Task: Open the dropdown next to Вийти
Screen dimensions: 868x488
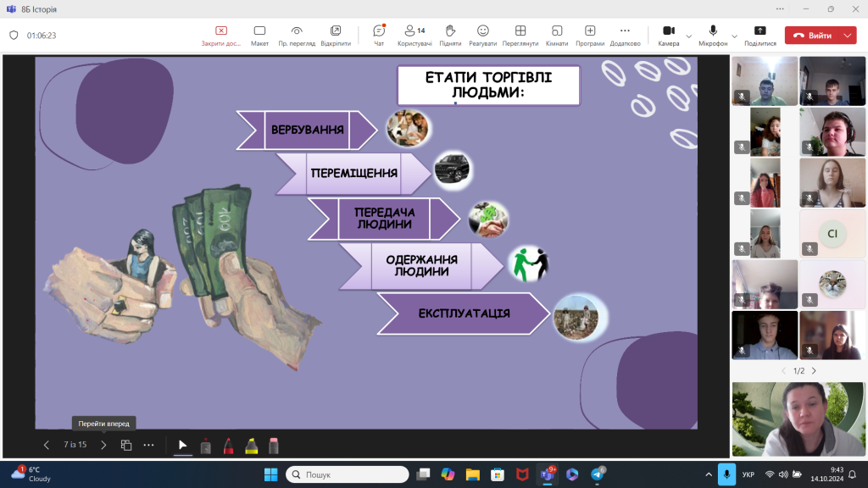Action: [x=849, y=36]
